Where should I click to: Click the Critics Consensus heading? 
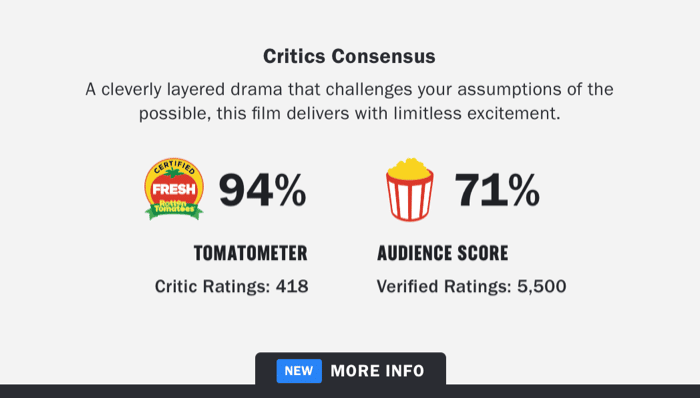tap(349, 56)
